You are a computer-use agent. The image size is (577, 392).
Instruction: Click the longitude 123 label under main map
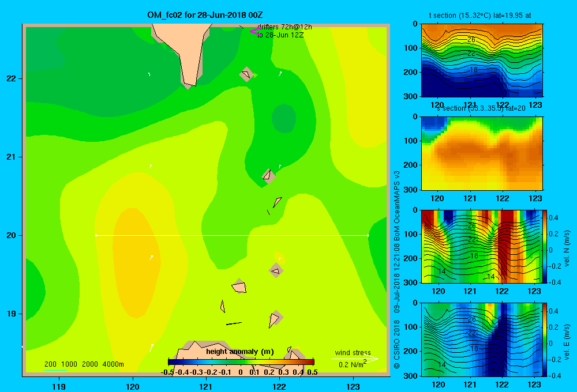click(x=353, y=387)
